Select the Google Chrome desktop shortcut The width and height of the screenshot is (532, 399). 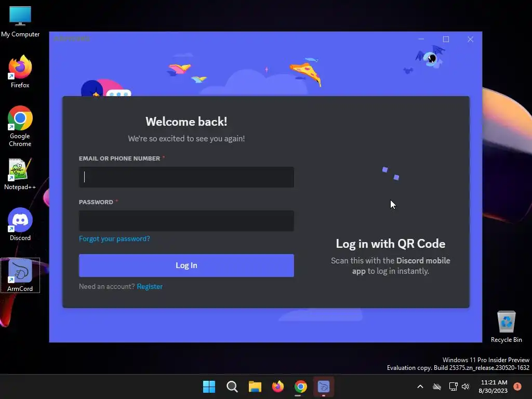click(x=20, y=126)
